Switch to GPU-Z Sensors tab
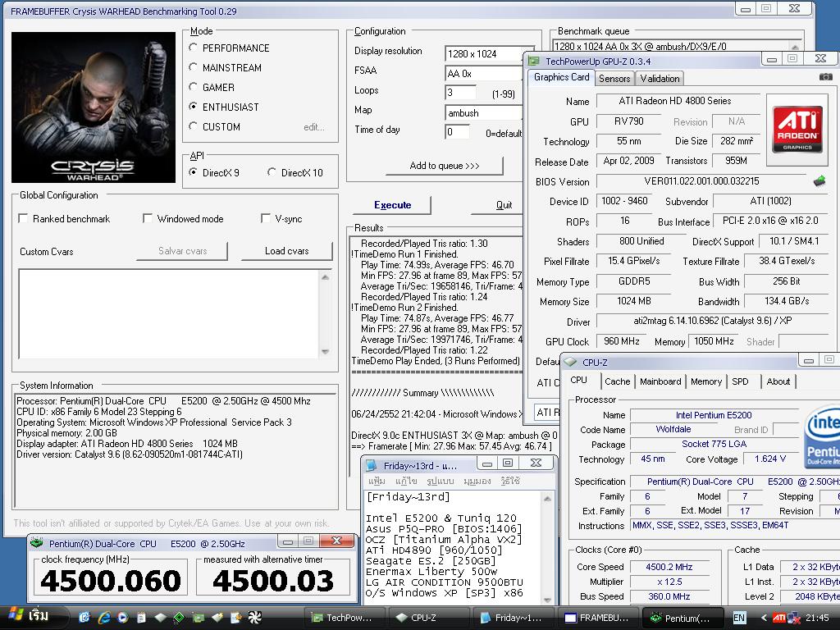This screenshot has height=630, width=840. click(x=614, y=78)
